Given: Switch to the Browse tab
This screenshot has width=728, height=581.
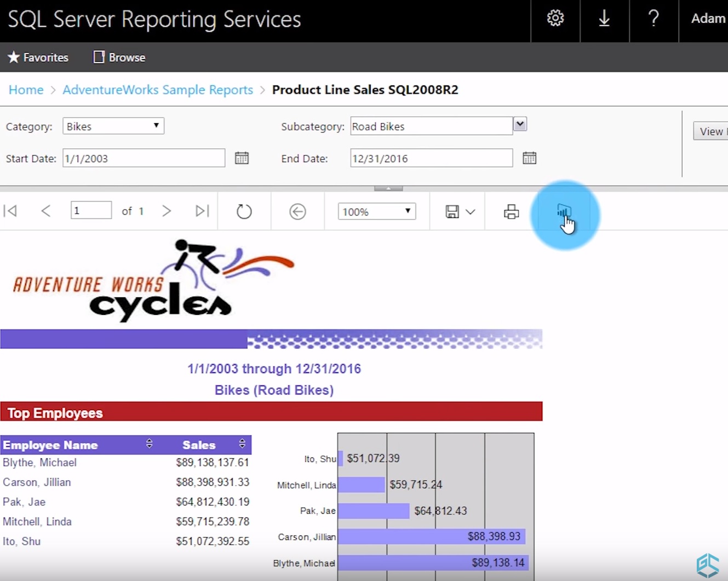Looking at the screenshot, I should [118, 57].
